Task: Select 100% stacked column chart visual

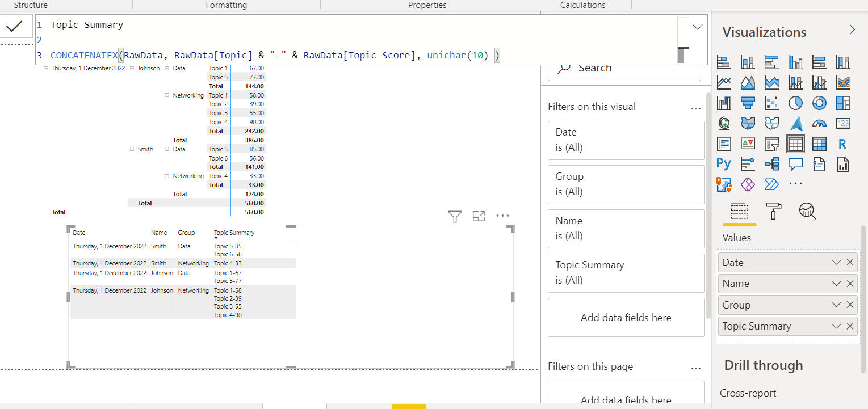Action: 843,62
